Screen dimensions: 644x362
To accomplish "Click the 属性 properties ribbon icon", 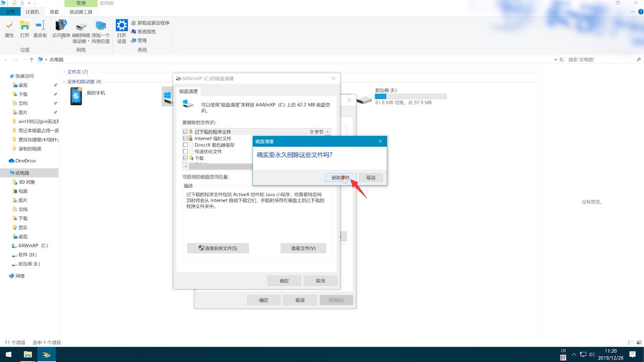I will 9,29.
